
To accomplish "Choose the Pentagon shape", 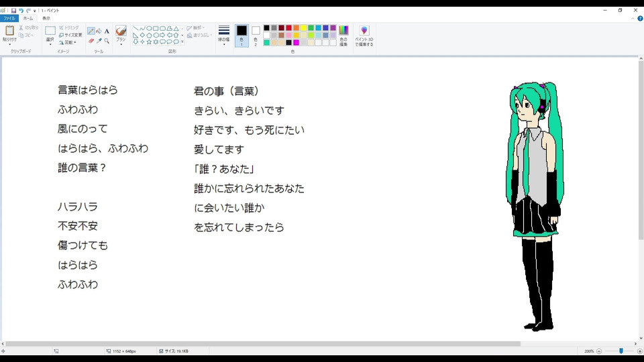I will (149, 36).
